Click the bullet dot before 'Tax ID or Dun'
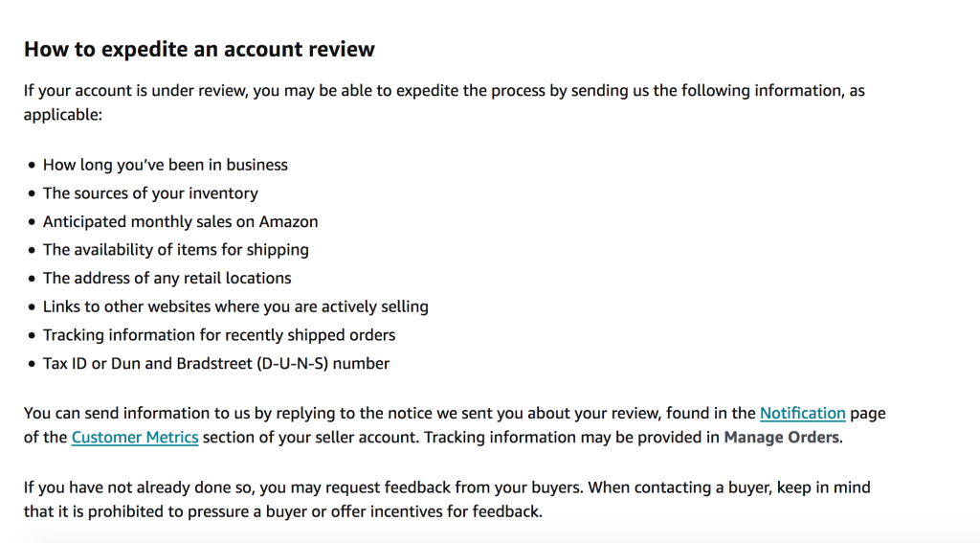This screenshot has width=980, height=543. (32, 364)
